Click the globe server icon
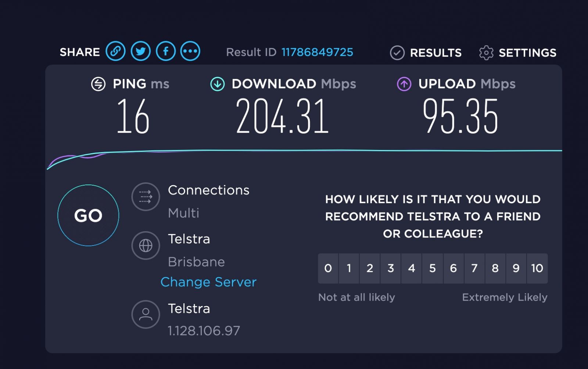Image resolution: width=588 pixels, height=369 pixels. point(146,246)
